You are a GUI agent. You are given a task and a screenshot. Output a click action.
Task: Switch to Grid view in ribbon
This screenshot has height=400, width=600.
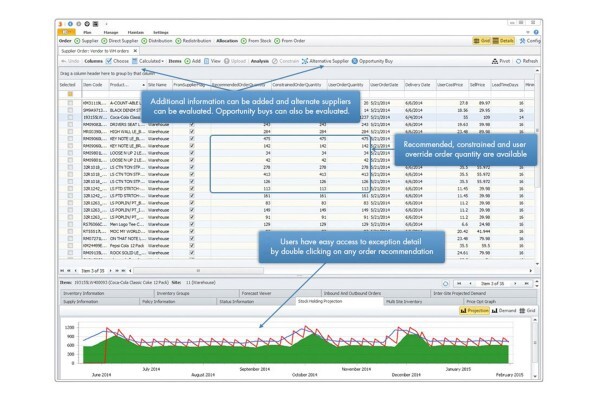[x=482, y=41]
